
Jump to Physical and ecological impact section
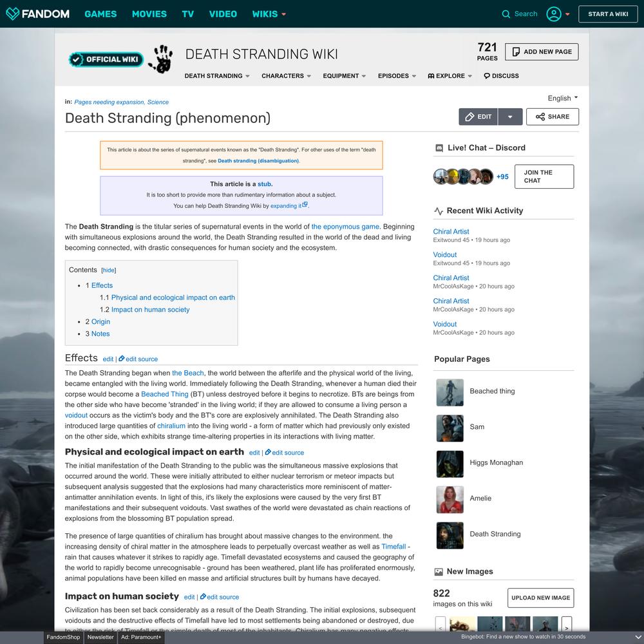[173, 298]
